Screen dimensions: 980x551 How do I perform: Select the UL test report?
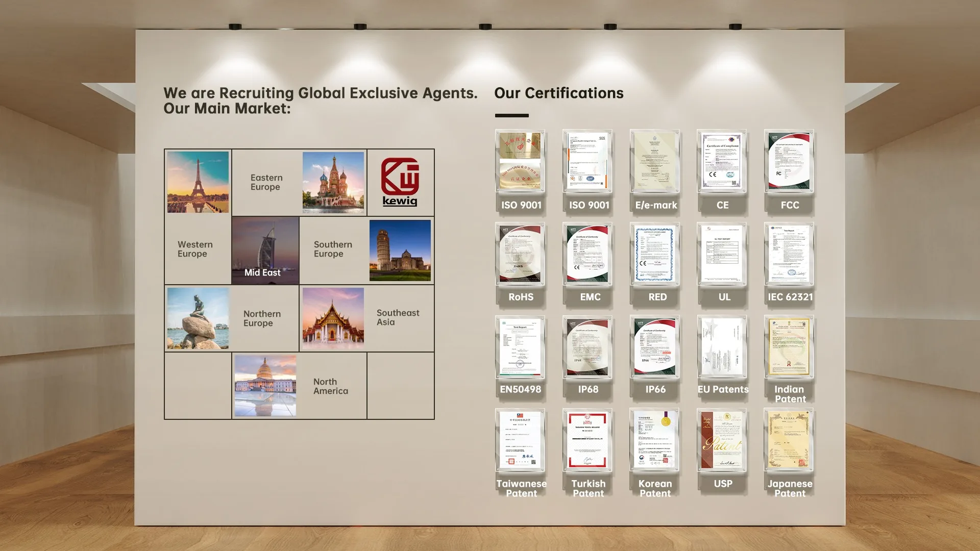click(722, 254)
